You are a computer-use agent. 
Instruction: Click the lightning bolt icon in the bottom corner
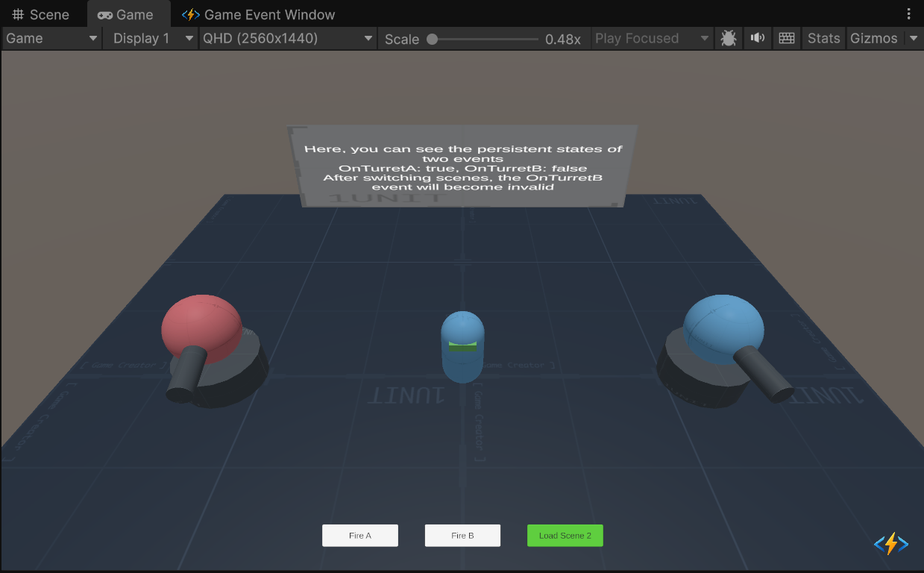tap(890, 544)
